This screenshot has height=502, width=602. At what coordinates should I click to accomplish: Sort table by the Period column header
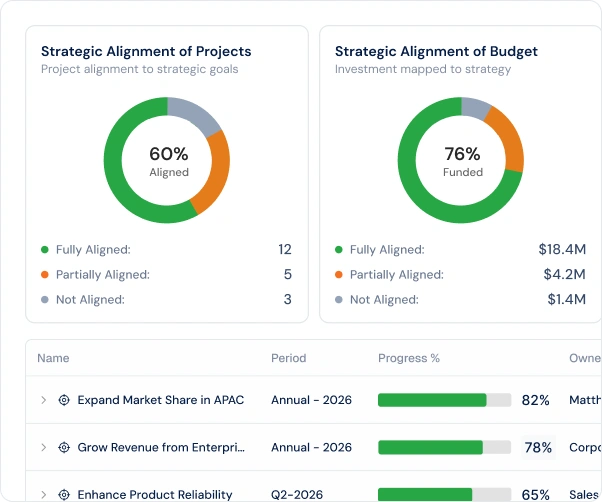[x=289, y=358]
